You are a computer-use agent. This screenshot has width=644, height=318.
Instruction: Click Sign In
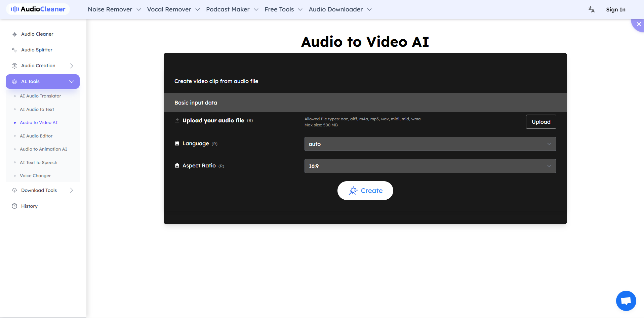pyautogui.click(x=615, y=9)
